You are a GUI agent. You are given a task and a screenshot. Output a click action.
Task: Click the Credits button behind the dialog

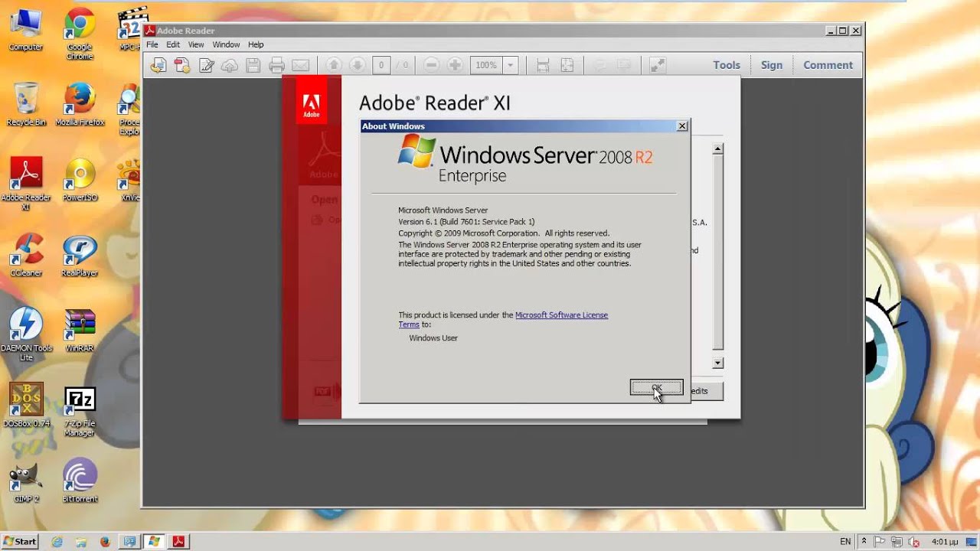click(x=706, y=390)
